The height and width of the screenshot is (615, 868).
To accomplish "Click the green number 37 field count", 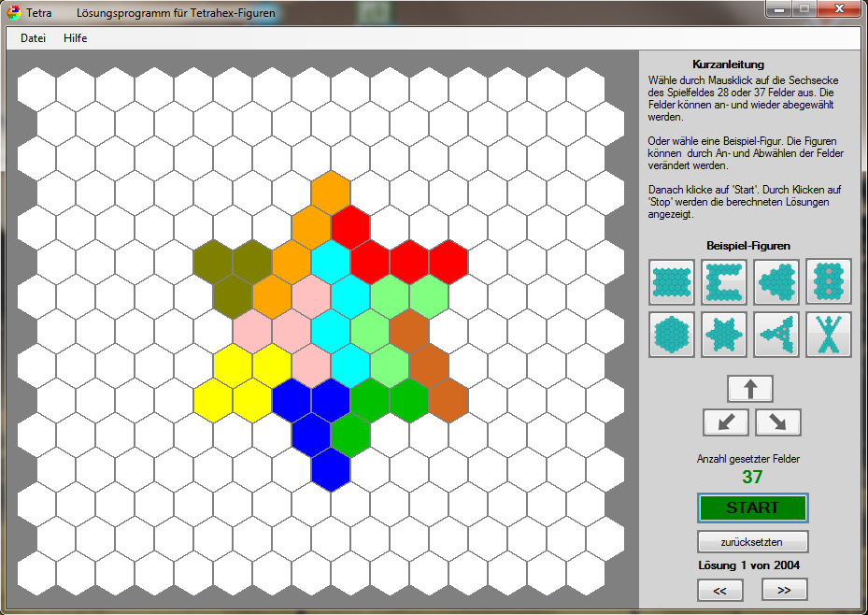I will (x=752, y=477).
